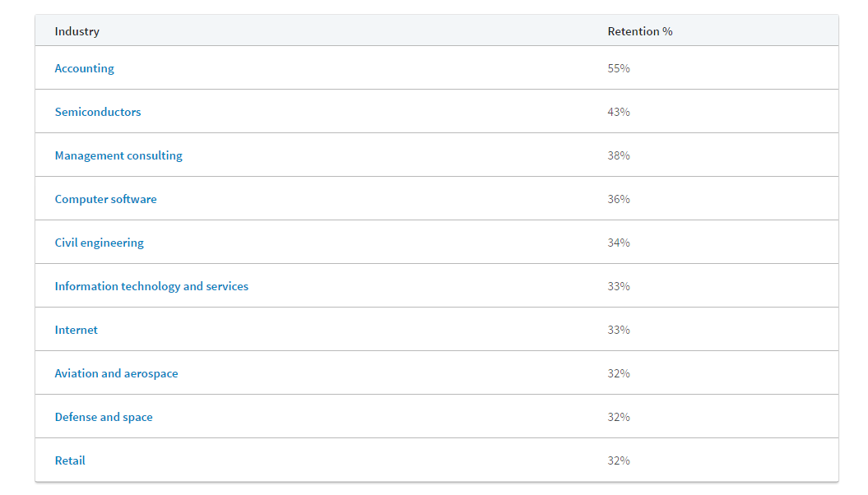868x495 pixels.
Task: Click the Industry column header
Action: pos(77,30)
